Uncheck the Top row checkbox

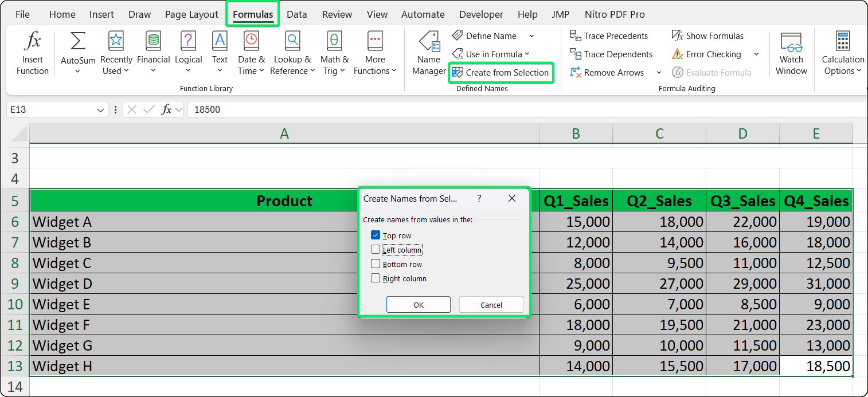click(376, 235)
